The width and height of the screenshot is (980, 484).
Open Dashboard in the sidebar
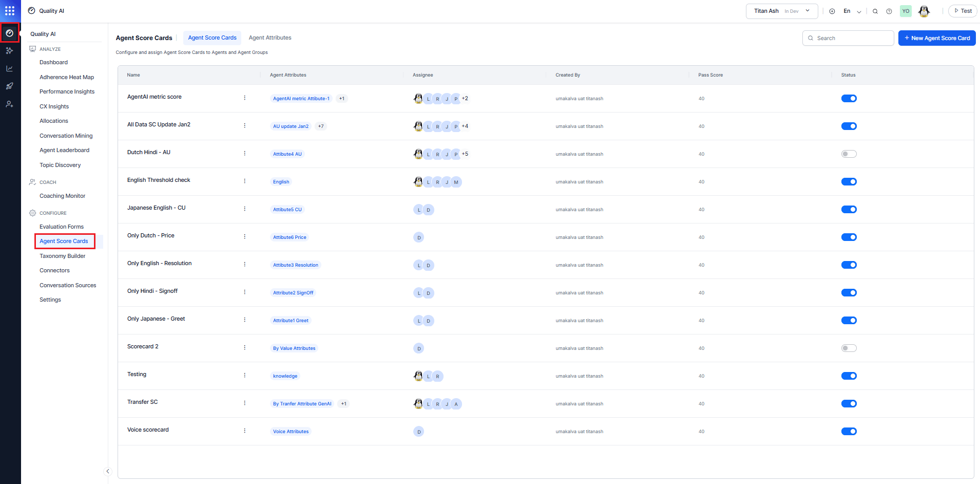pyautogui.click(x=53, y=62)
